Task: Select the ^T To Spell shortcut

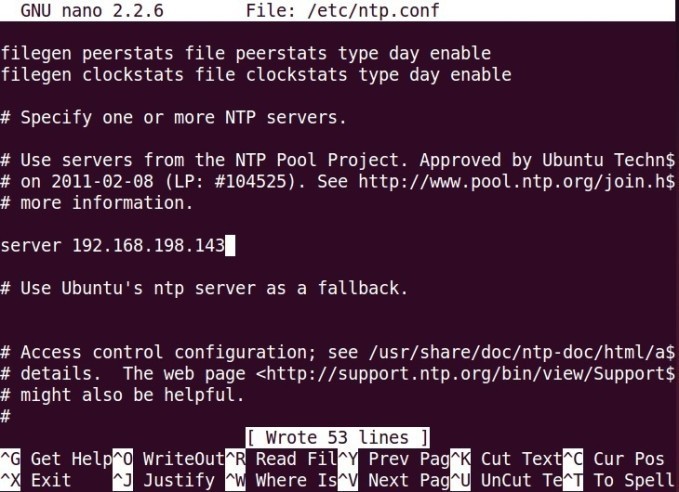Action: coord(619,480)
